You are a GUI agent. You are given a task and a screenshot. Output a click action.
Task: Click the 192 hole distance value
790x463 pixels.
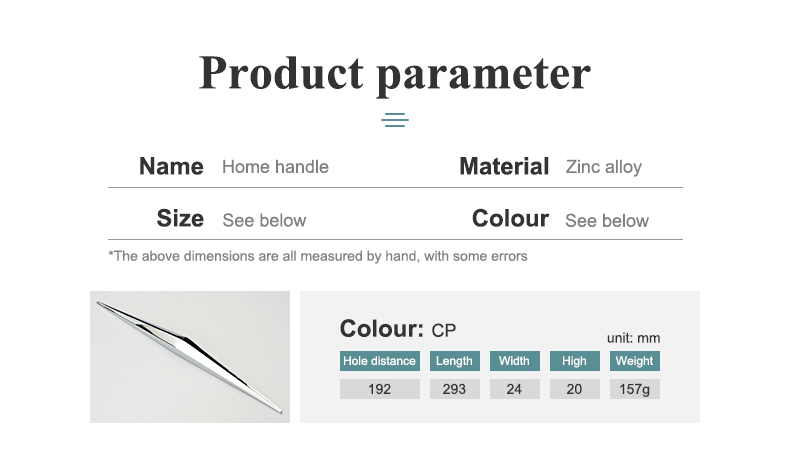(379, 389)
